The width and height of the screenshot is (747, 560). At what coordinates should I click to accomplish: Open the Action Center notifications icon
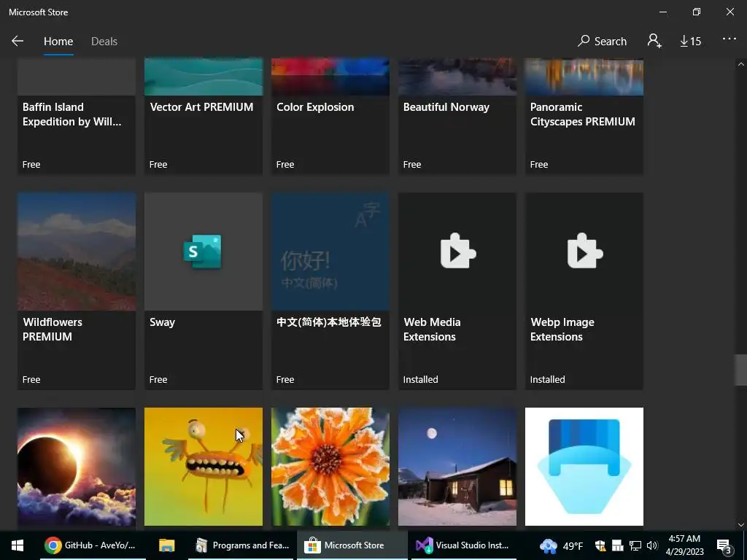tap(724, 545)
